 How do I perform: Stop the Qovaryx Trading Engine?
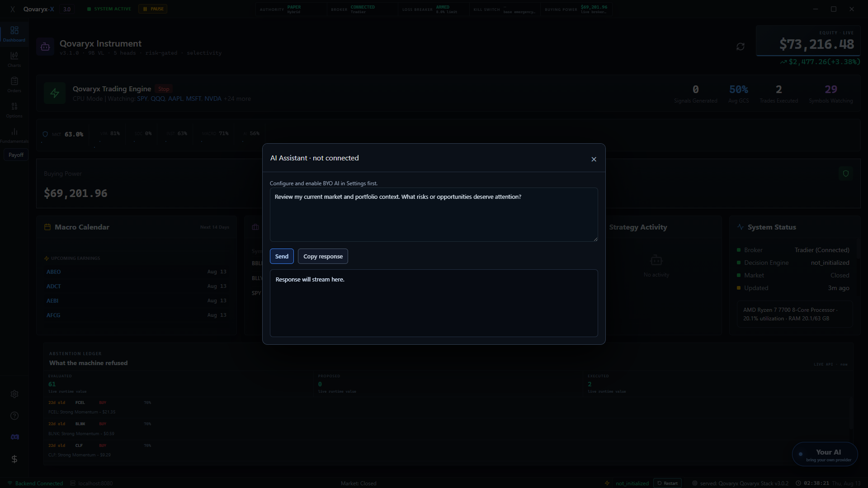tap(164, 89)
